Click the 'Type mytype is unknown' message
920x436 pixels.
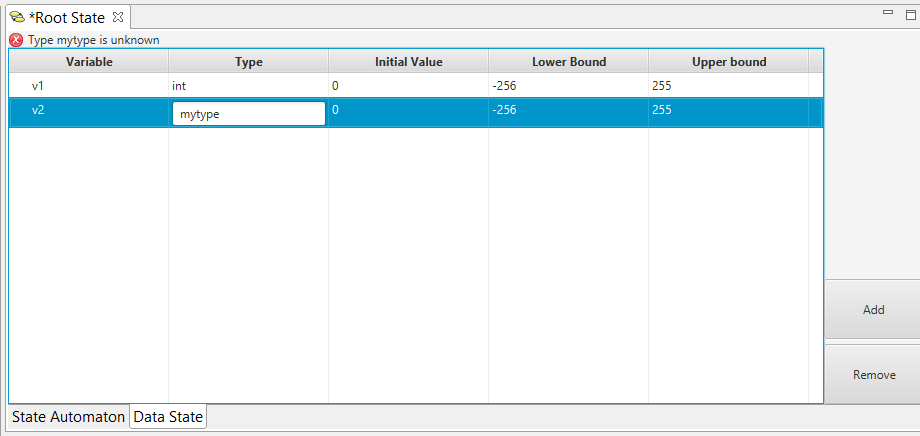[x=93, y=40]
